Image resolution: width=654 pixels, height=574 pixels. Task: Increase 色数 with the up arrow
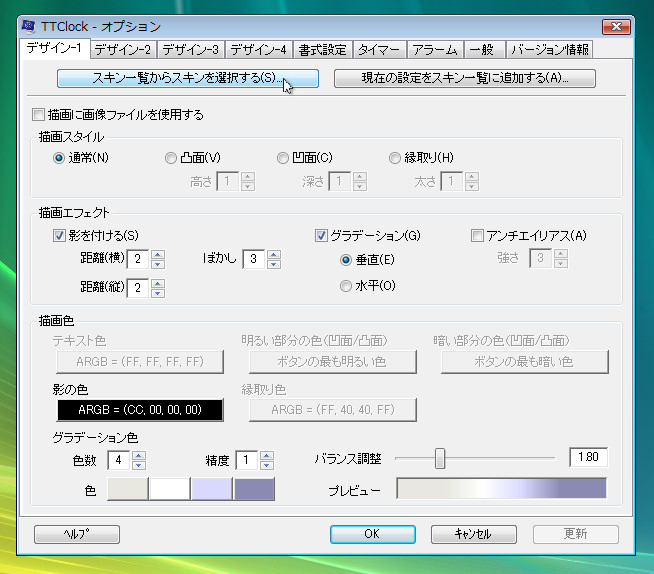click(x=139, y=456)
